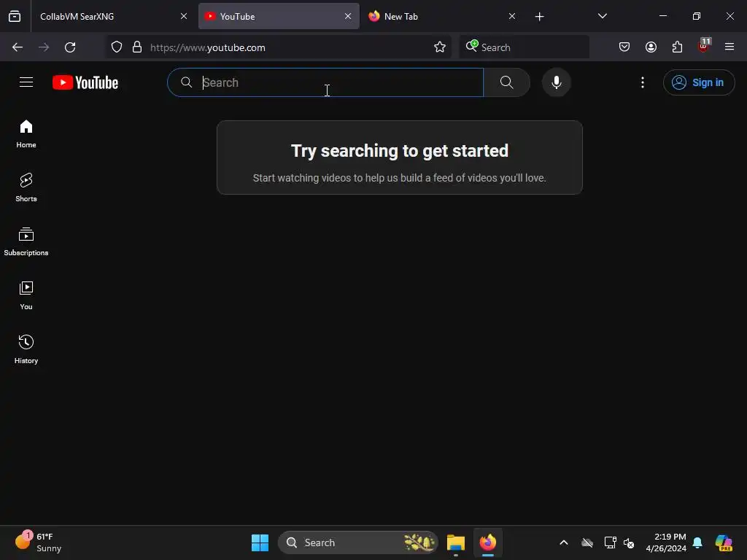This screenshot has height=560, width=747.
Task: Open the You section in sidebar
Action: (26, 296)
